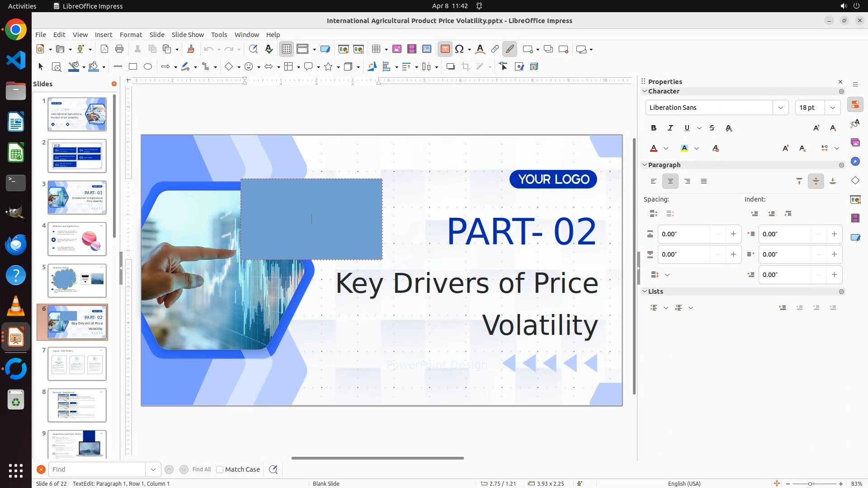Open the Gallery sidebar panel
Image resolution: width=868 pixels, height=488 pixels.
(855, 142)
